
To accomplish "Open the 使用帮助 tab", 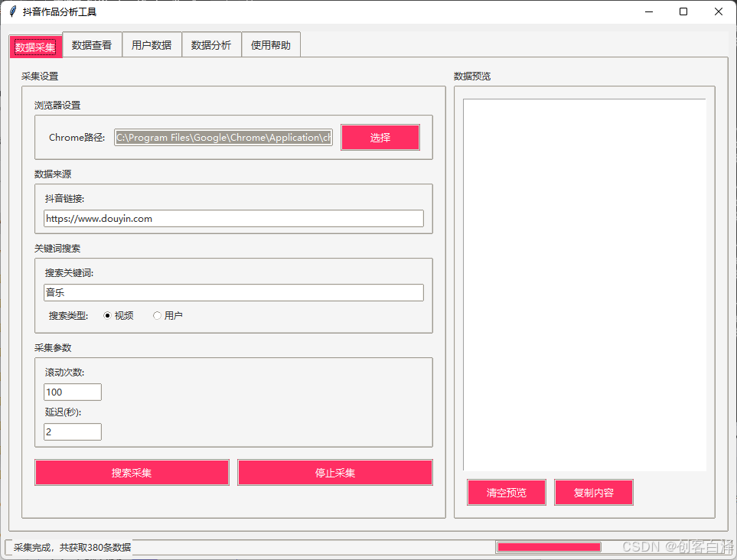I will (x=271, y=45).
